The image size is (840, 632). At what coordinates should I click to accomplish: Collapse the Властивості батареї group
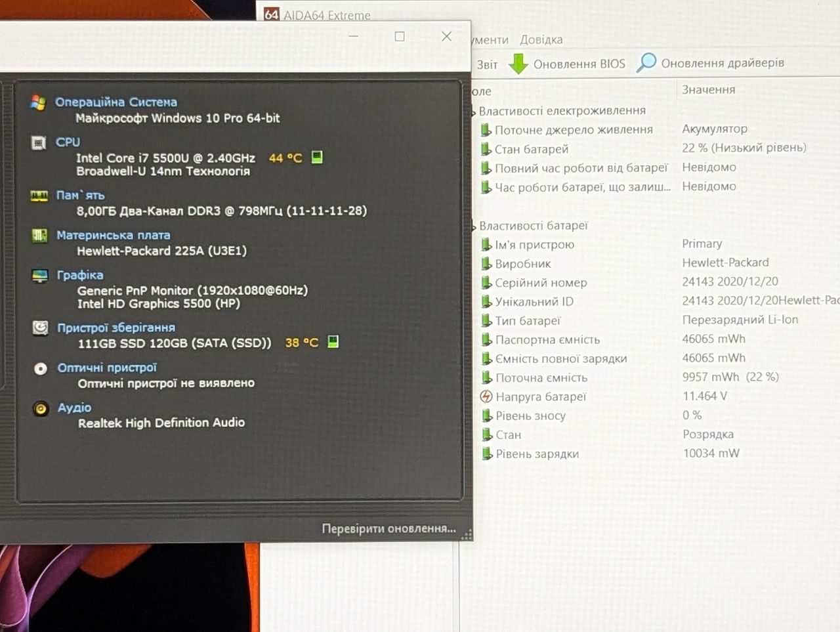point(474,226)
